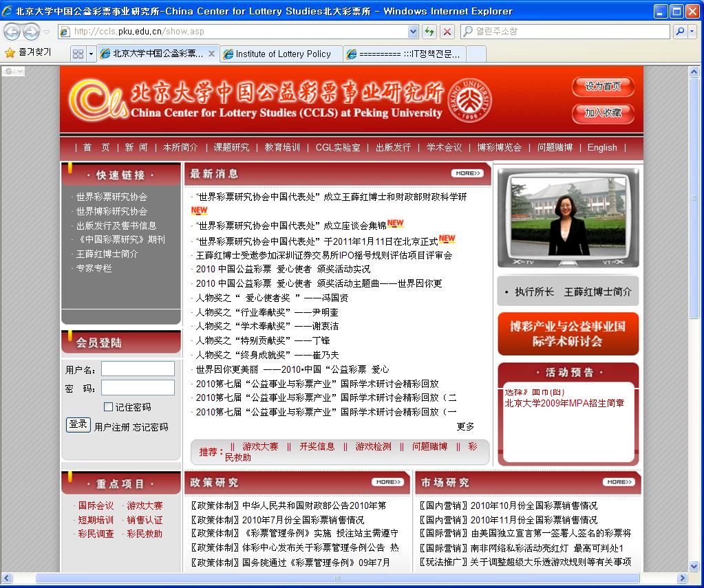704x588 pixels.
Task: Click the Stop loading X icon
Action: pyautogui.click(x=447, y=32)
